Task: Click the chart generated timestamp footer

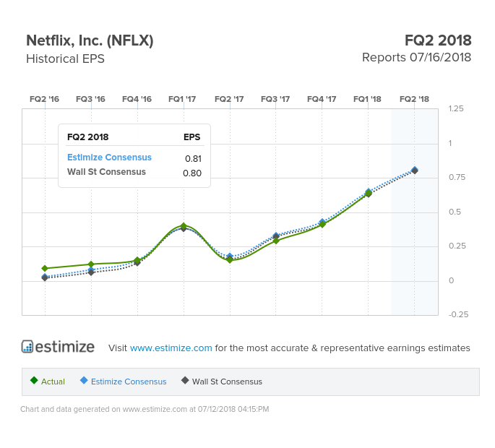Action: pyautogui.click(x=145, y=409)
